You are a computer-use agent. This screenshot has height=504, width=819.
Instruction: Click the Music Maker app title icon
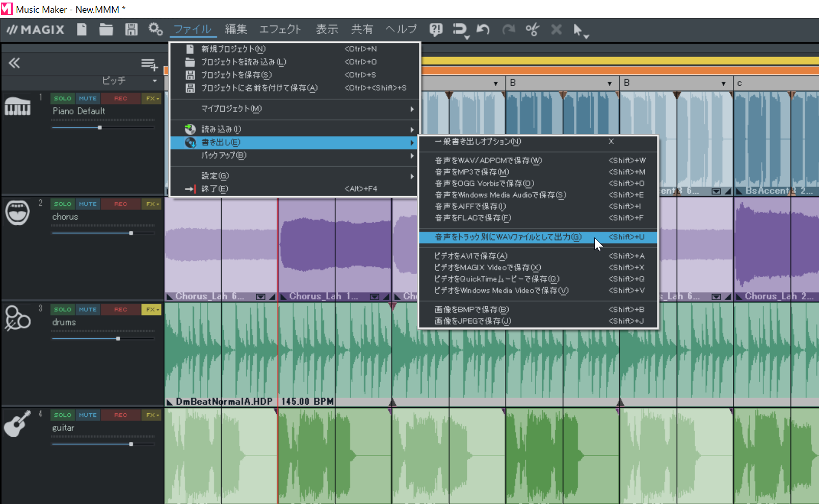click(7, 9)
